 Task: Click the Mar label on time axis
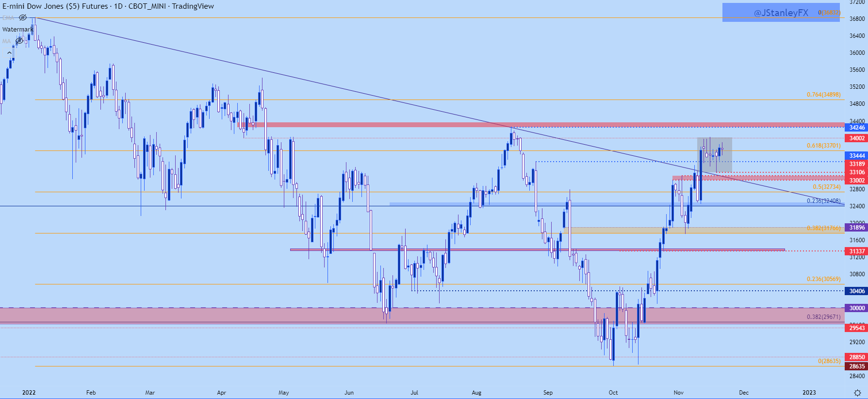tap(150, 393)
